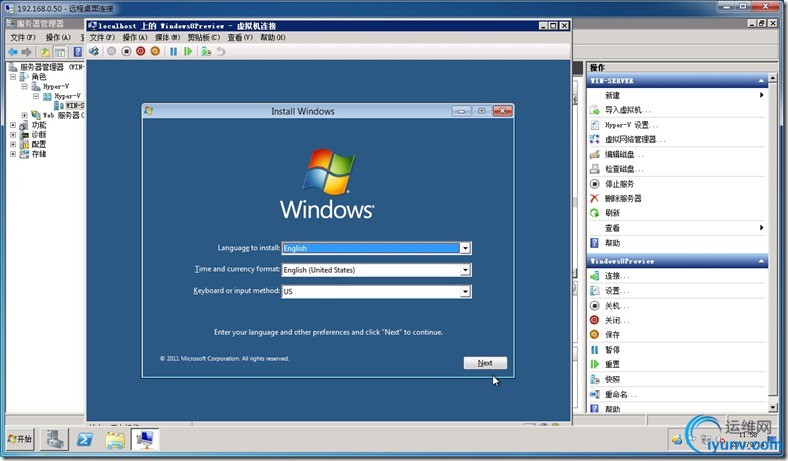
Task: Open 虚拟网络管理器 in actions pane
Action: coord(635,139)
